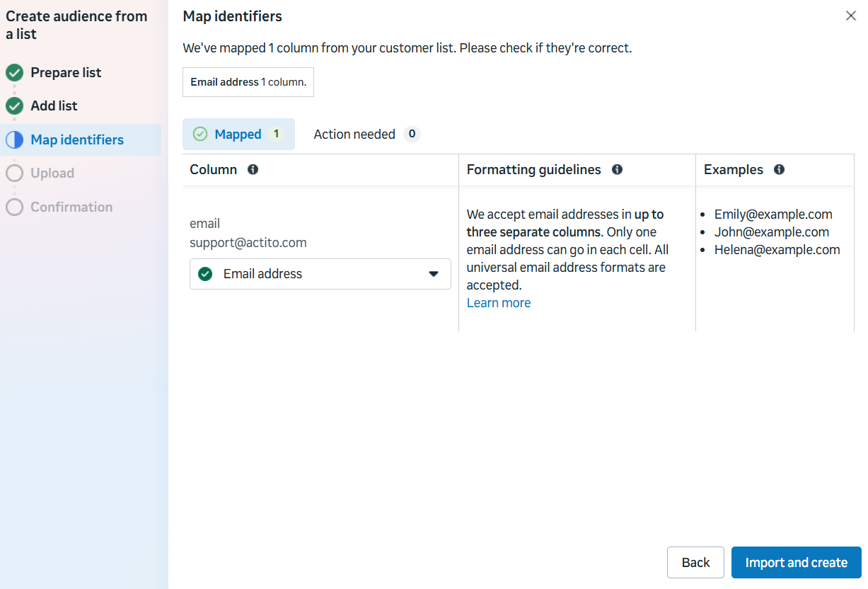The width and height of the screenshot is (868, 589).
Task: Select the Add list step in the sidebar
Action: click(x=53, y=105)
